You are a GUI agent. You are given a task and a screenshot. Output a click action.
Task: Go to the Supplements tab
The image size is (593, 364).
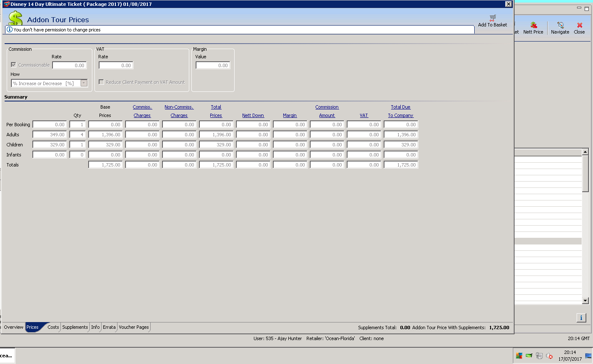pyautogui.click(x=75, y=327)
